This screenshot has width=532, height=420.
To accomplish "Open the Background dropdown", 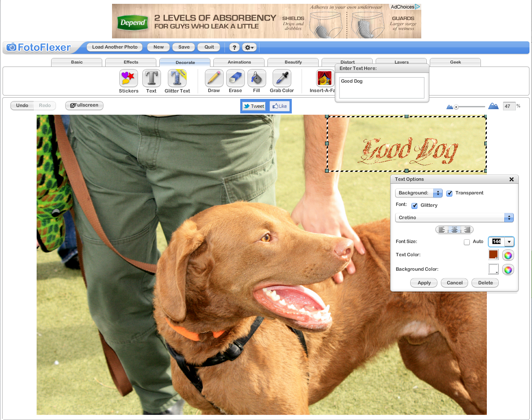I will click(x=419, y=193).
